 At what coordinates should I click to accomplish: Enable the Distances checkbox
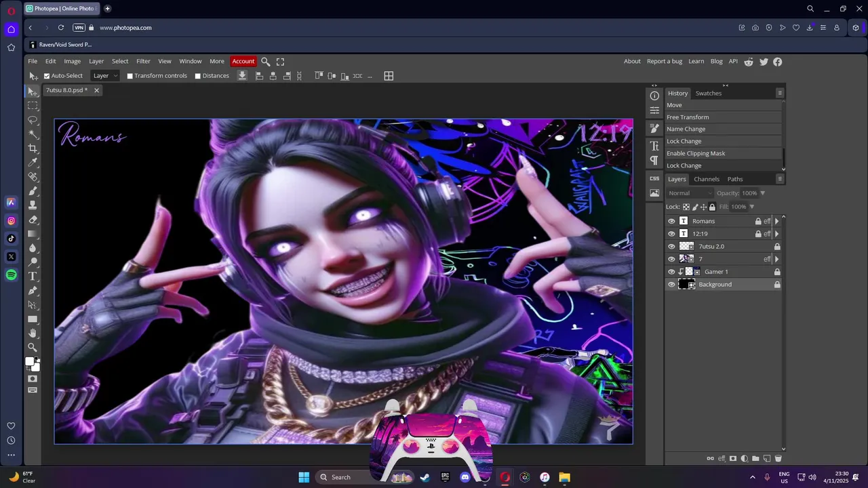pos(197,76)
